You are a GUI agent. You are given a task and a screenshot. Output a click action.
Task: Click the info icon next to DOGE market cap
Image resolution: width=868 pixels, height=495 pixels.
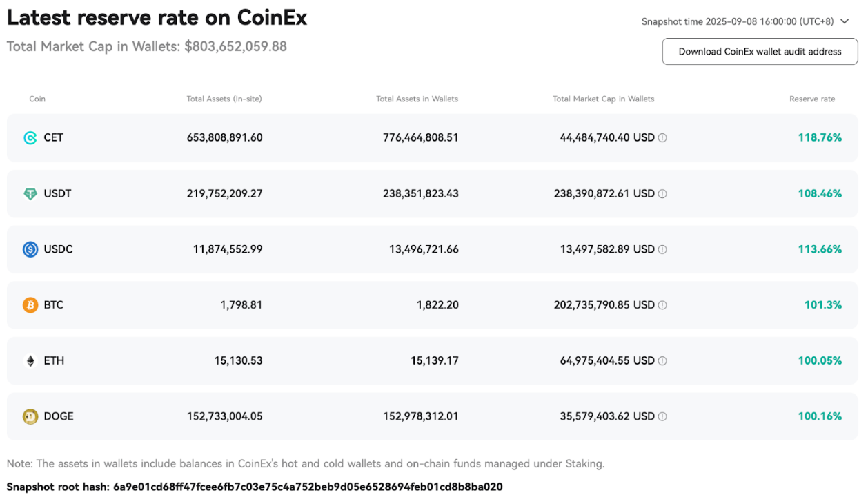662,416
